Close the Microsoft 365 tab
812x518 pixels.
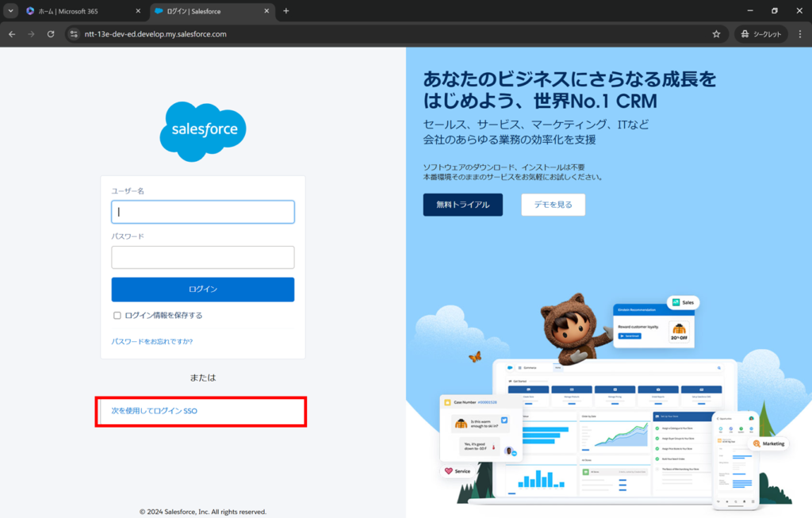click(x=138, y=11)
